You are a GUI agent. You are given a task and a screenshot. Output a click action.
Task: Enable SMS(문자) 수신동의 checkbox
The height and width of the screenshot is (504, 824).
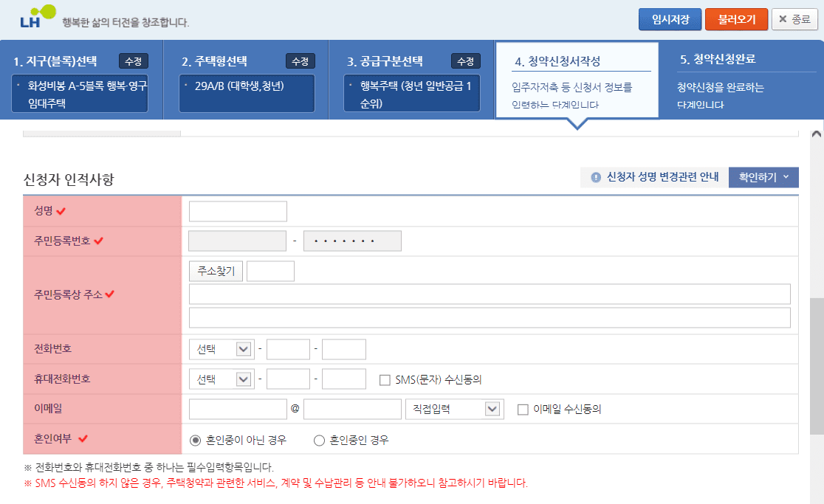(385, 380)
